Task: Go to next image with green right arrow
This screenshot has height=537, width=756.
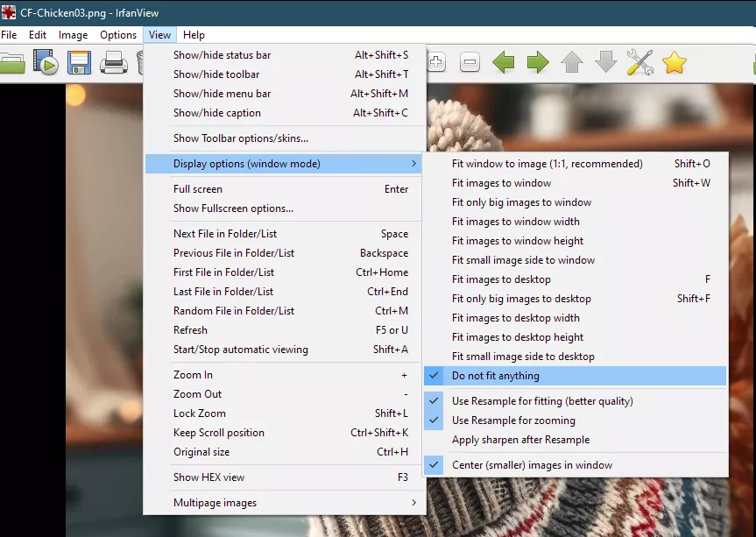Action: tap(538, 62)
